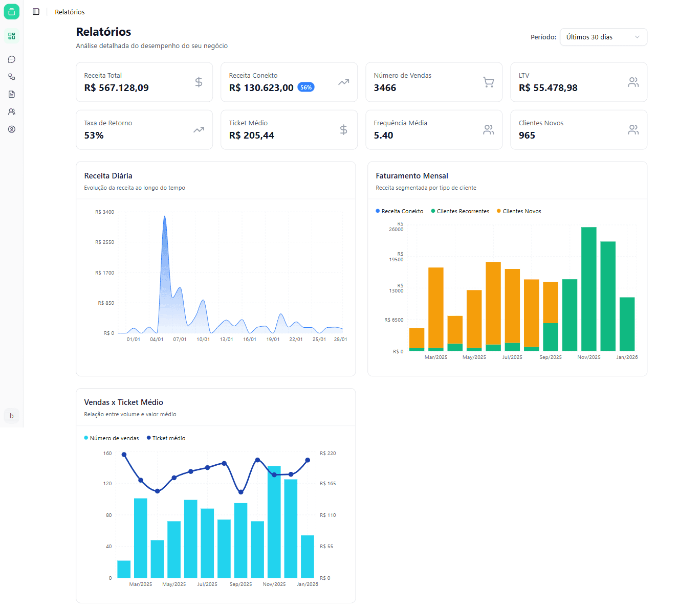Click the collapse sidebar panel icon
Viewport: 700px width, 611px height.
[x=35, y=11]
